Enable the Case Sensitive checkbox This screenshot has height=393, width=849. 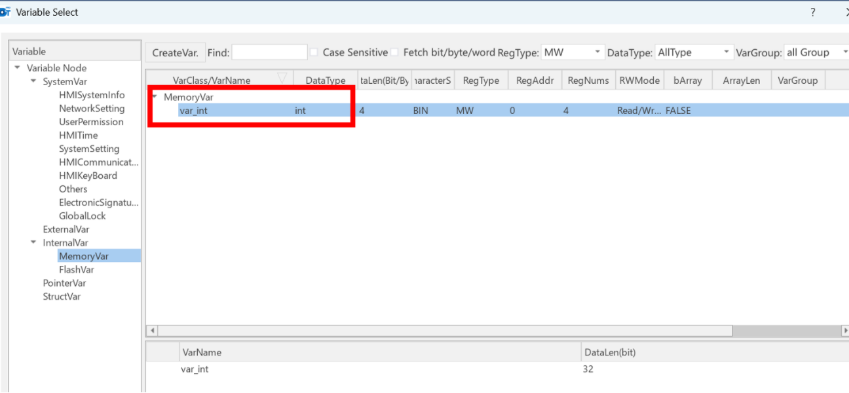314,53
